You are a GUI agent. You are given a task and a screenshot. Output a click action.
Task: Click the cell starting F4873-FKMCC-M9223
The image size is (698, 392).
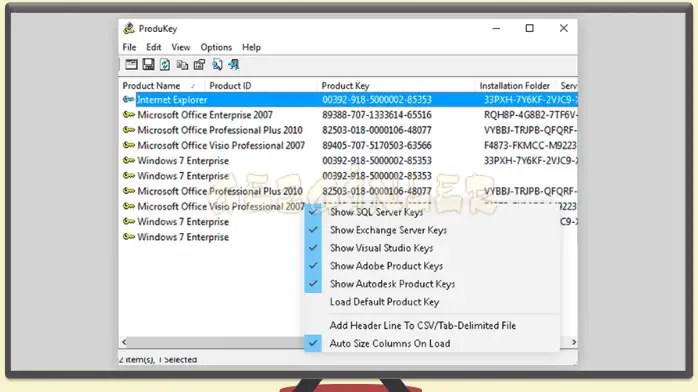click(x=530, y=145)
